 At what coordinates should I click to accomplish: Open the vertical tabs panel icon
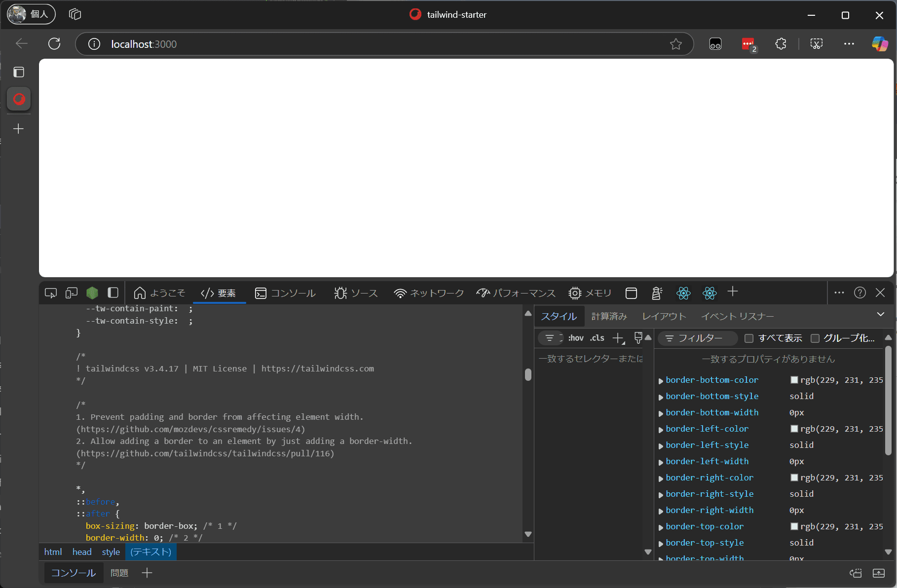click(x=19, y=73)
